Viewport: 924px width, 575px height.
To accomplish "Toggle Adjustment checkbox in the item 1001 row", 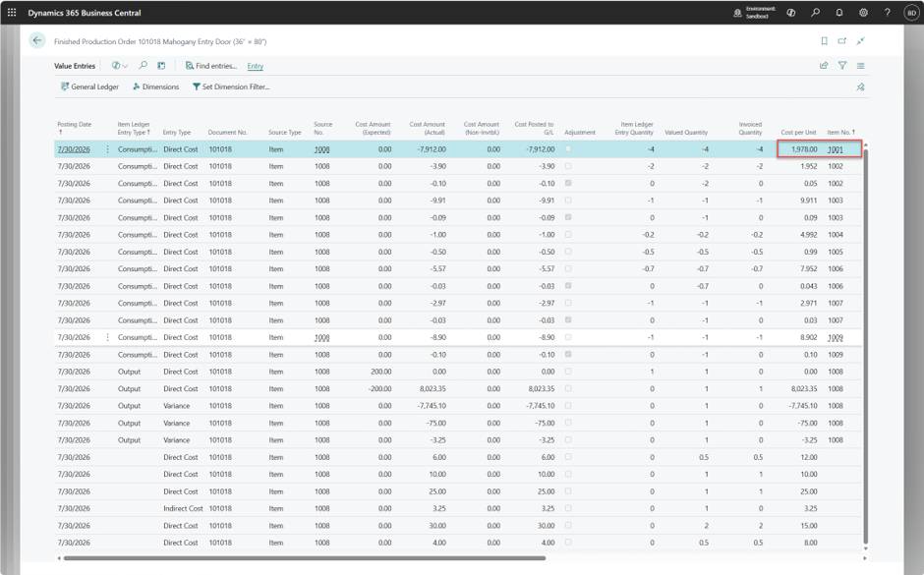I will (568, 149).
